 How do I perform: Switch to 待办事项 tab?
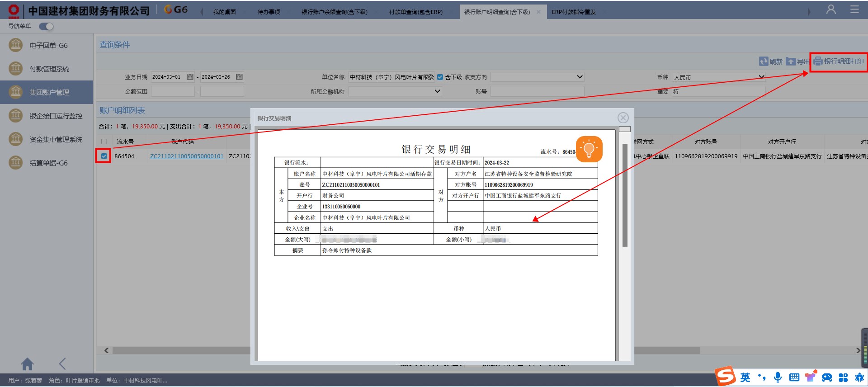(x=269, y=12)
